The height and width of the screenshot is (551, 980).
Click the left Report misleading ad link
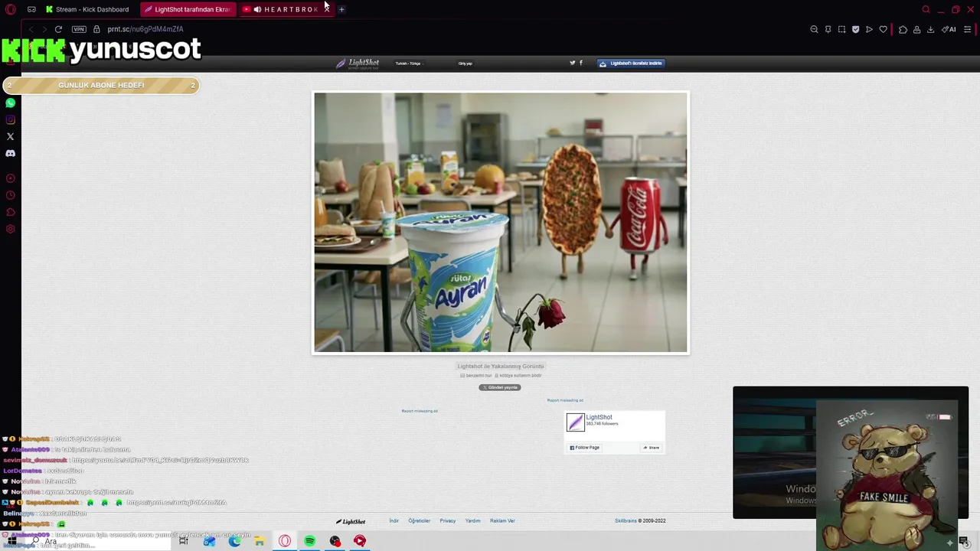[420, 411]
